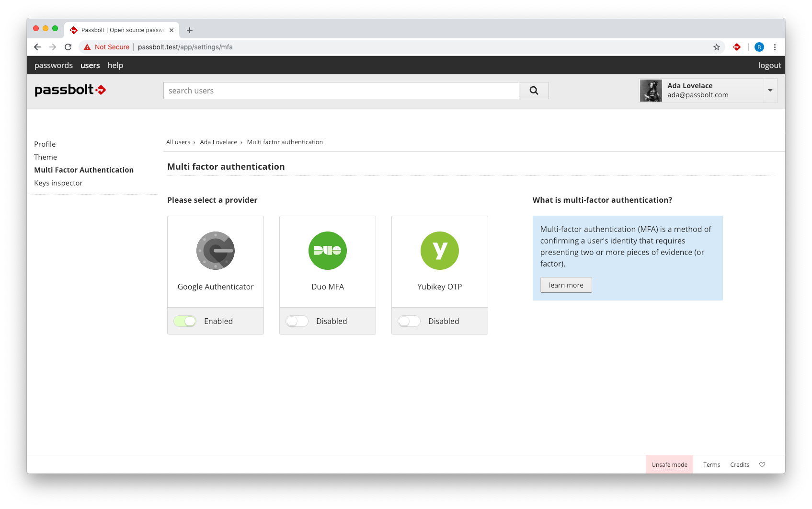812x509 pixels.
Task: Click the learn more button
Action: [566, 285]
